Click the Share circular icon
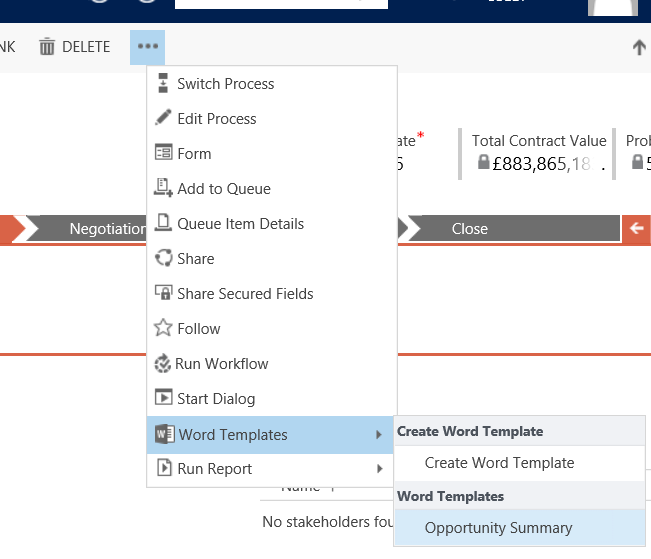Screen dimensions: 651x559 coord(163,258)
